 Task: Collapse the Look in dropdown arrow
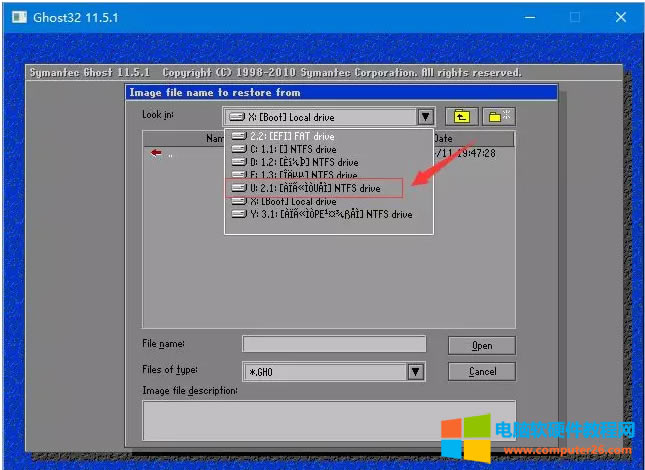pyautogui.click(x=425, y=117)
